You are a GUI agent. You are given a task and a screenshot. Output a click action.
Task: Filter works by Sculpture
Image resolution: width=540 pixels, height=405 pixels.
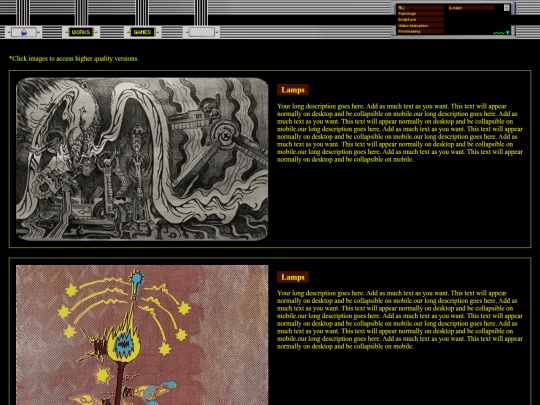[420, 20]
